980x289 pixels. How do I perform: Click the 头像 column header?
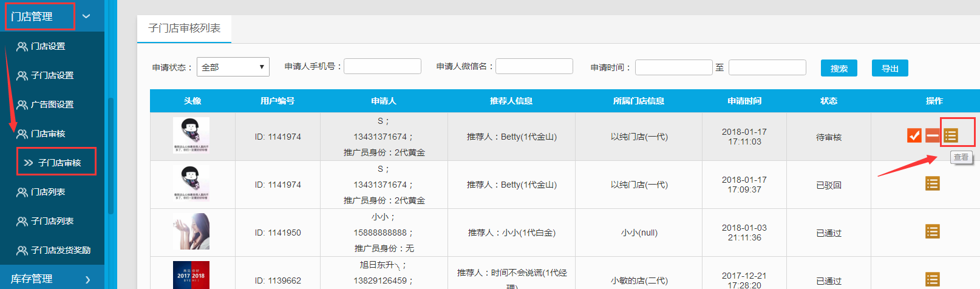(x=192, y=101)
